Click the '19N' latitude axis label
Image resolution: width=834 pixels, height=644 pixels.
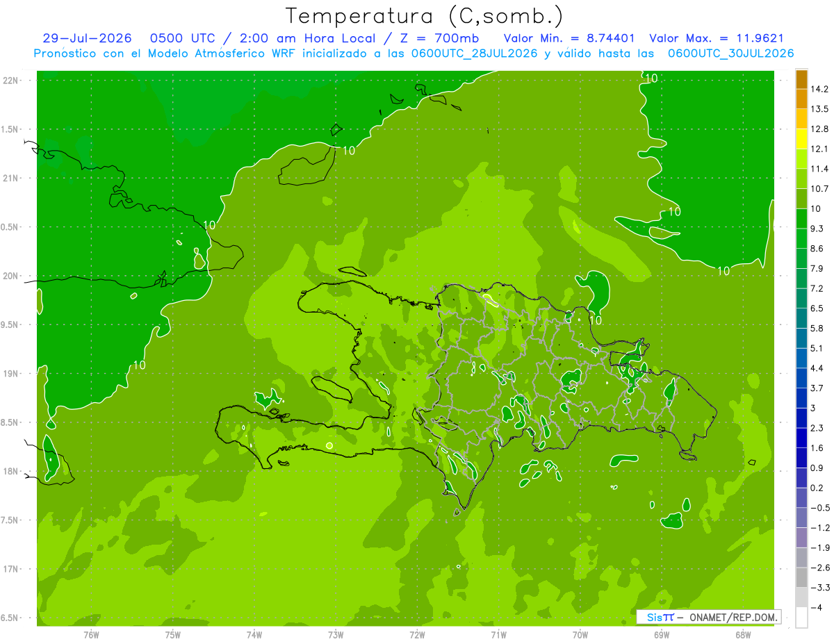10,373
